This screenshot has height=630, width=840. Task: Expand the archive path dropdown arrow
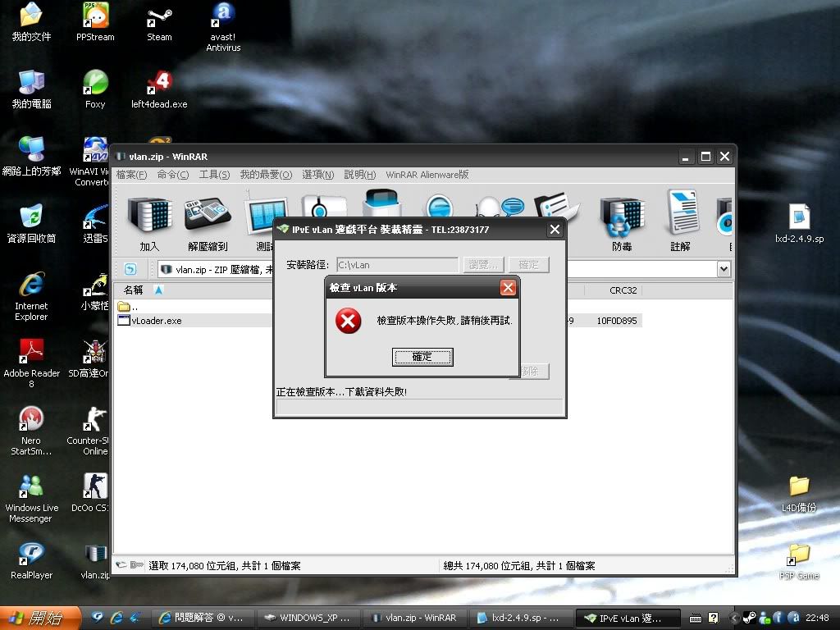[724, 269]
